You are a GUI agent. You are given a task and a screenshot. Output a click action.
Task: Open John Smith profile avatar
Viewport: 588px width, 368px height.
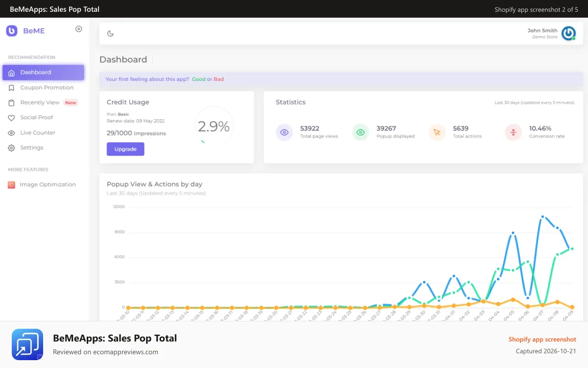(x=568, y=33)
